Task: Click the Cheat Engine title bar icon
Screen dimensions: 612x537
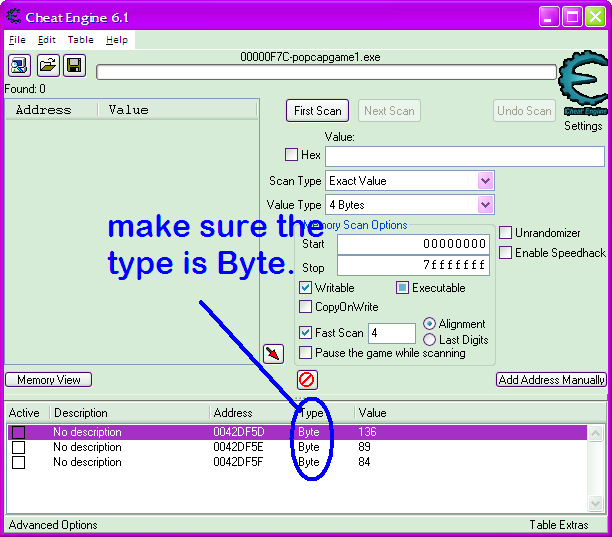Action: click(x=14, y=17)
